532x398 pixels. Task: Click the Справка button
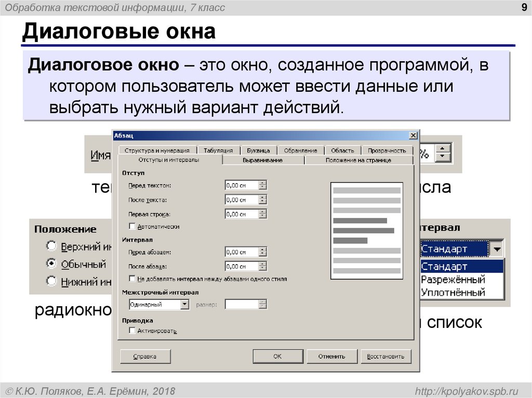(x=145, y=356)
